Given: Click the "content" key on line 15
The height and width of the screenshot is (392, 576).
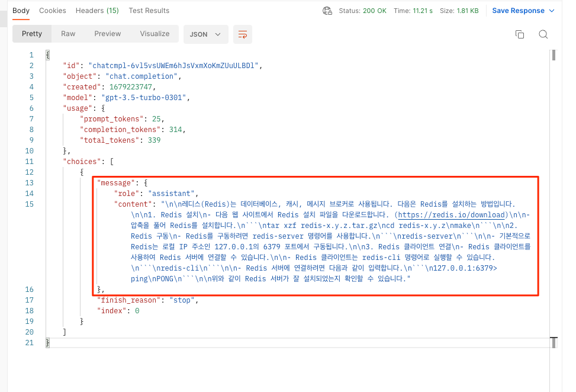Looking at the screenshot, I should pyautogui.click(x=133, y=204).
